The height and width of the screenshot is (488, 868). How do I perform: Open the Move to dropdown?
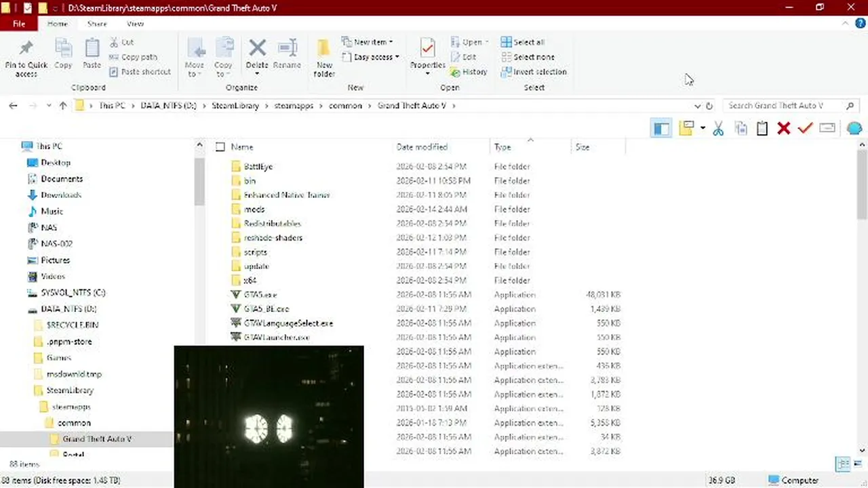point(195,58)
